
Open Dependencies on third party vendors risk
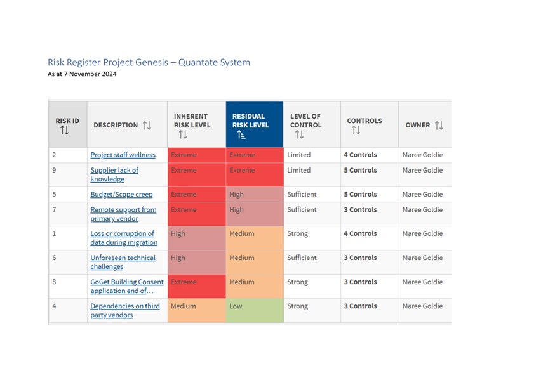(x=125, y=310)
